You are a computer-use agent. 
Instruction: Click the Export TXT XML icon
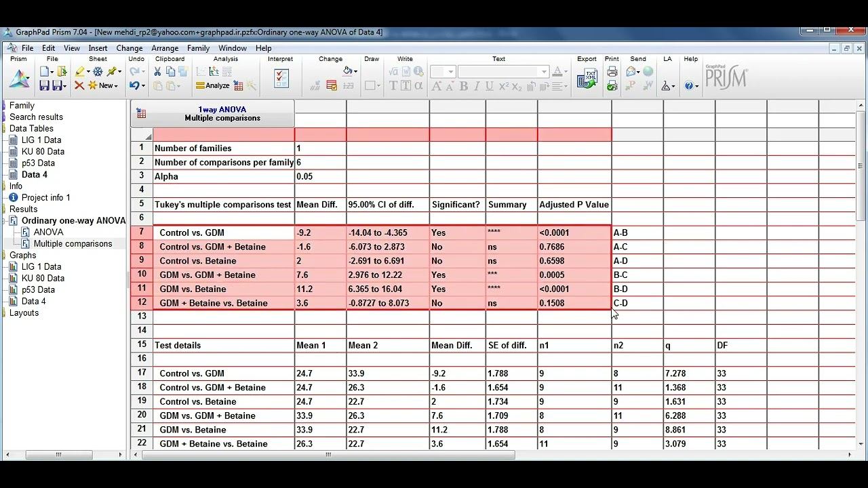point(587,79)
